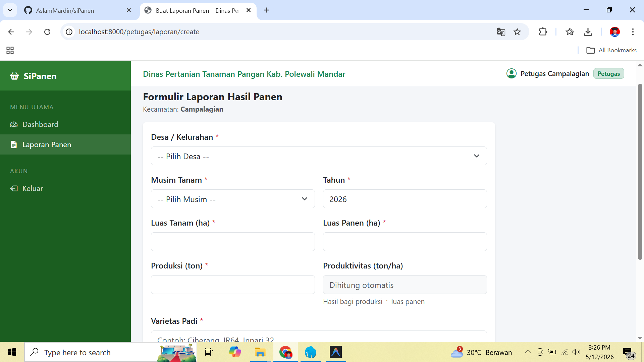This screenshot has height=362, width=644.
Task: Open the clock and date panel
Action: click(600, 352)
